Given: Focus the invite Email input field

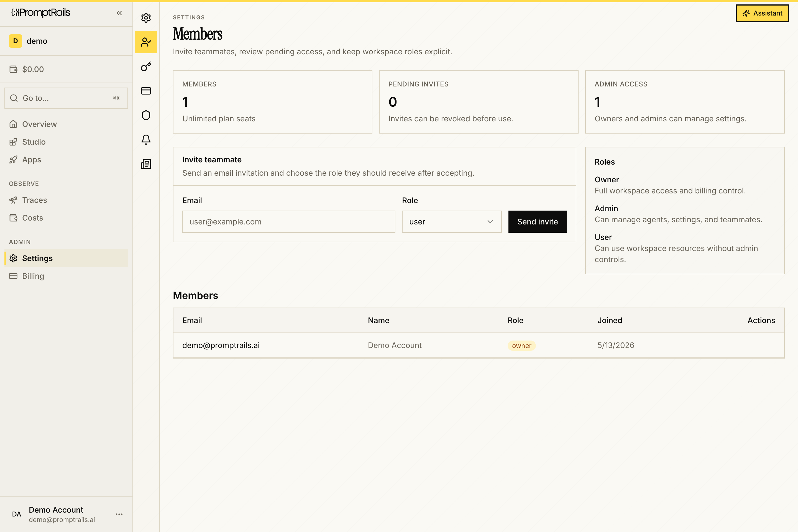Looking at the screenshot, I should click(289, 222).
